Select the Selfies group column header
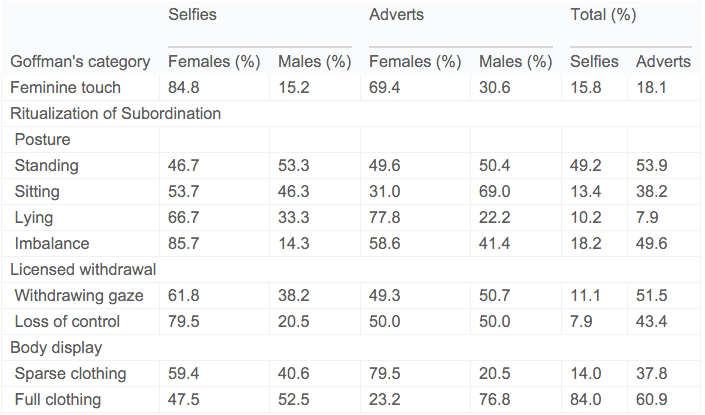705x415 pixels. 191,16
